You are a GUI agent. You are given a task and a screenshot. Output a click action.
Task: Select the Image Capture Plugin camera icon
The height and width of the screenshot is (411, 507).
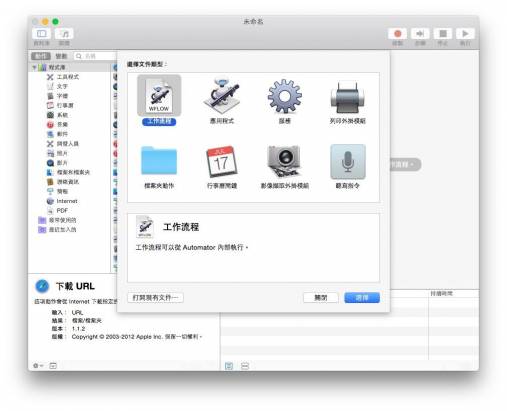284,161
